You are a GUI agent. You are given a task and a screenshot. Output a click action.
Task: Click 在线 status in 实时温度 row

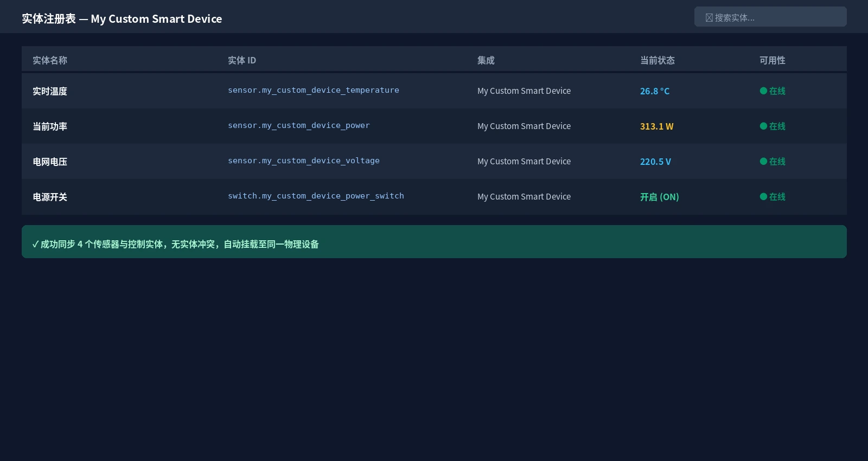[x=777, y=91]
